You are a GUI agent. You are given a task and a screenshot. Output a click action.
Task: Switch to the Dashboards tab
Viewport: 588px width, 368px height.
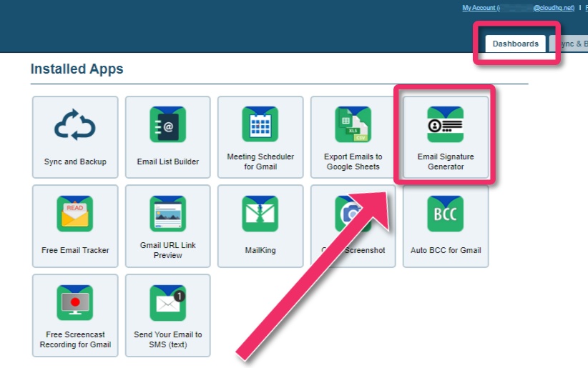[x=515, y=44]
